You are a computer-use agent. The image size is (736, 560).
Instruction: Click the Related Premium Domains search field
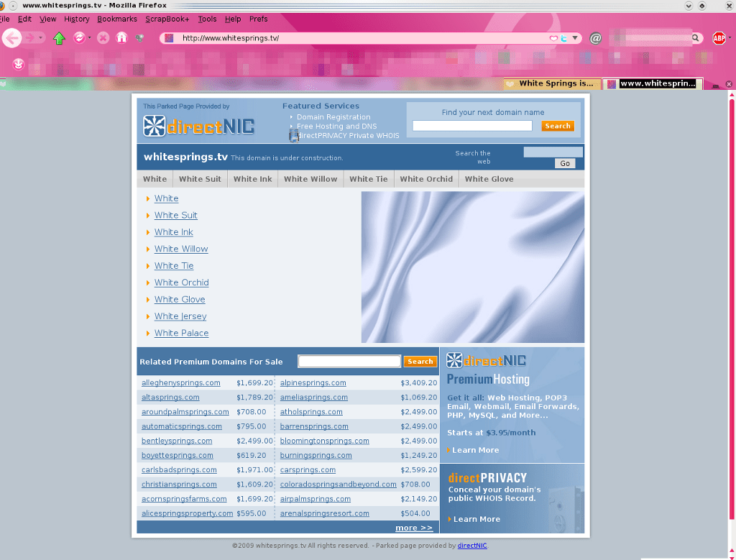tap(349, 361)
